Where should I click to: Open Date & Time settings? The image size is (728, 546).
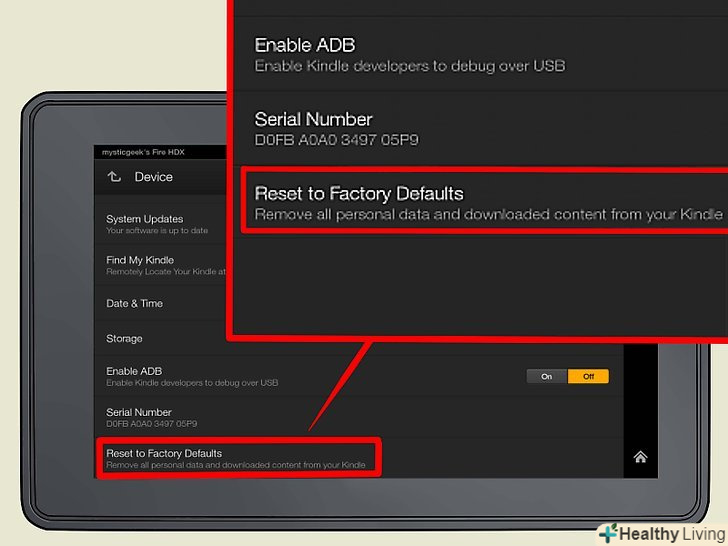(x=161, y=304)
